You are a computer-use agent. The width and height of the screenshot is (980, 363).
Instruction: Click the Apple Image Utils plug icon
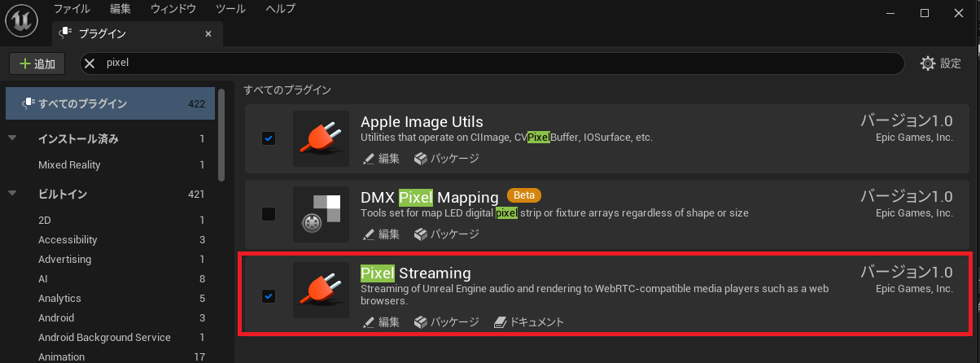coord(321,138)
